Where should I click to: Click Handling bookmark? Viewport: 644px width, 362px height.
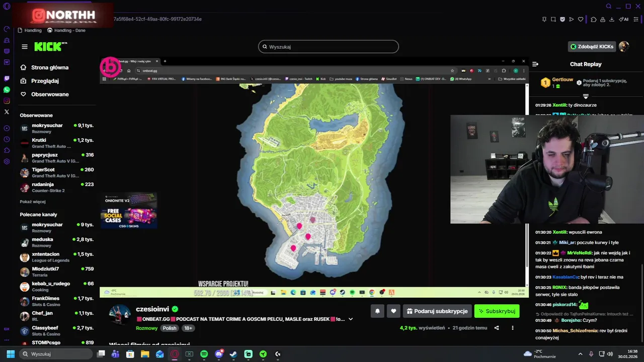pyautogui.click(x=30, y=30)
